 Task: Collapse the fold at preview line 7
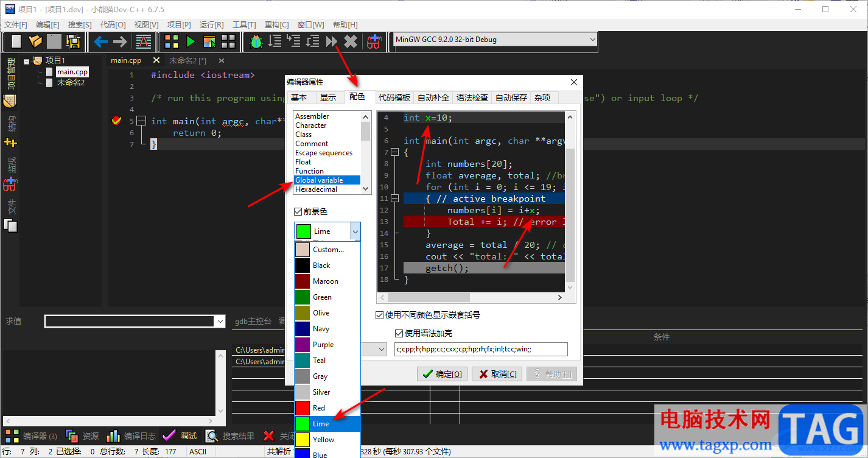click(x=394, y=152)
